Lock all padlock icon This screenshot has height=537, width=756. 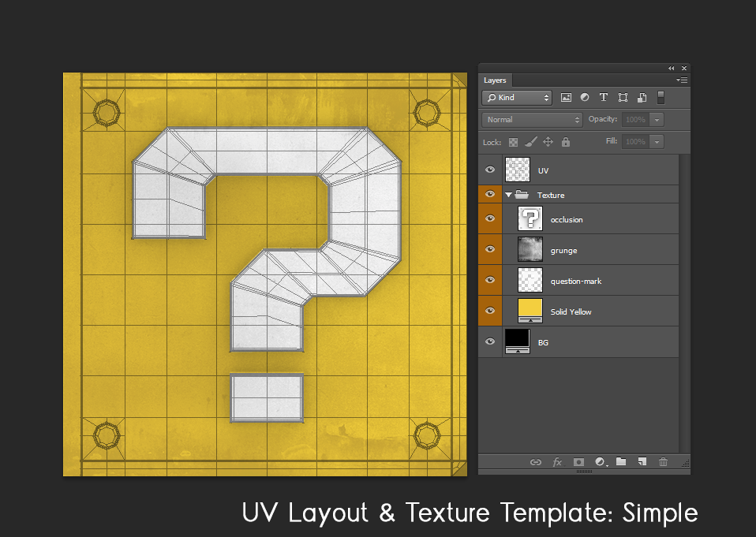click(566, 142)
